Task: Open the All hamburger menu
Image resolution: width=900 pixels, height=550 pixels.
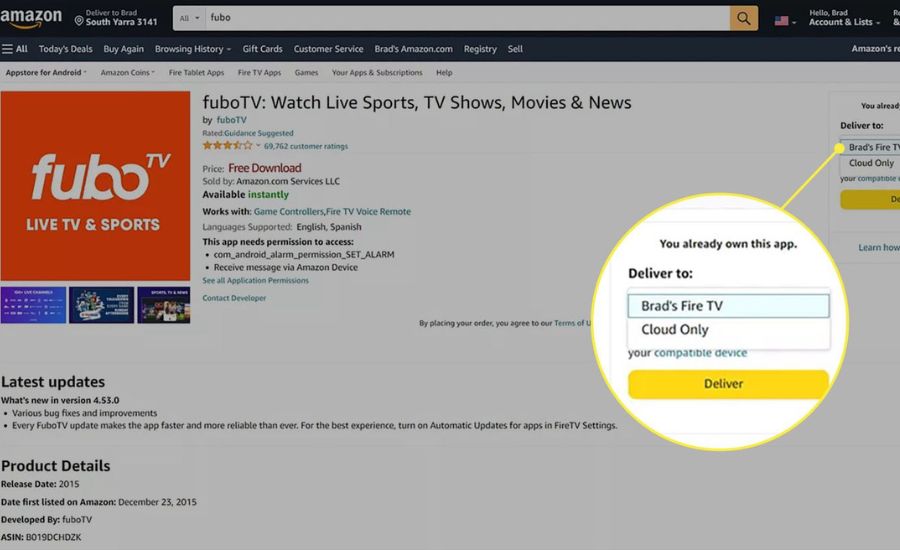Action: pyautogui.click(x=14, y=49)
